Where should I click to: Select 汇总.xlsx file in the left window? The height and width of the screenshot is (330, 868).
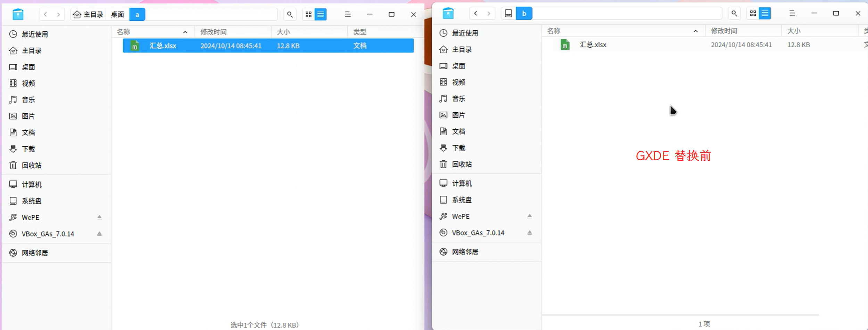(268, 46)
